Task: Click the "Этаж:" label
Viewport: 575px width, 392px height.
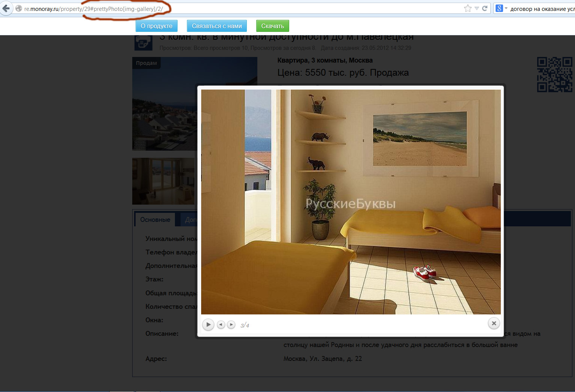Action: tap(154, 279)
